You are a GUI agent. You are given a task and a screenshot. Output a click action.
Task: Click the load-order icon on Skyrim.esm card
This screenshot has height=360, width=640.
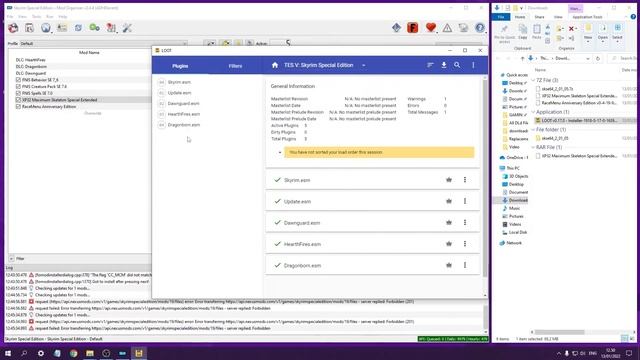click(x=449, y=180)
